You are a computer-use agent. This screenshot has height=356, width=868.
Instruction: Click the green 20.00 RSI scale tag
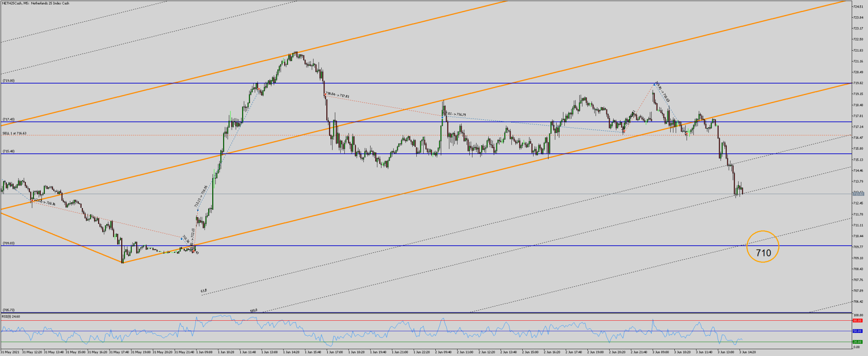857,342
